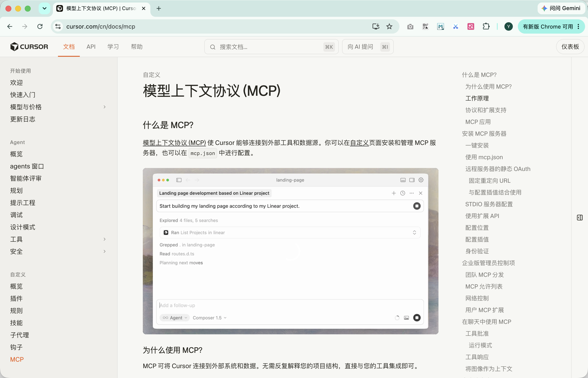Collapse the right table of contents panel
The height and width of the screenshot is (378, 588).
coord(580,218)
